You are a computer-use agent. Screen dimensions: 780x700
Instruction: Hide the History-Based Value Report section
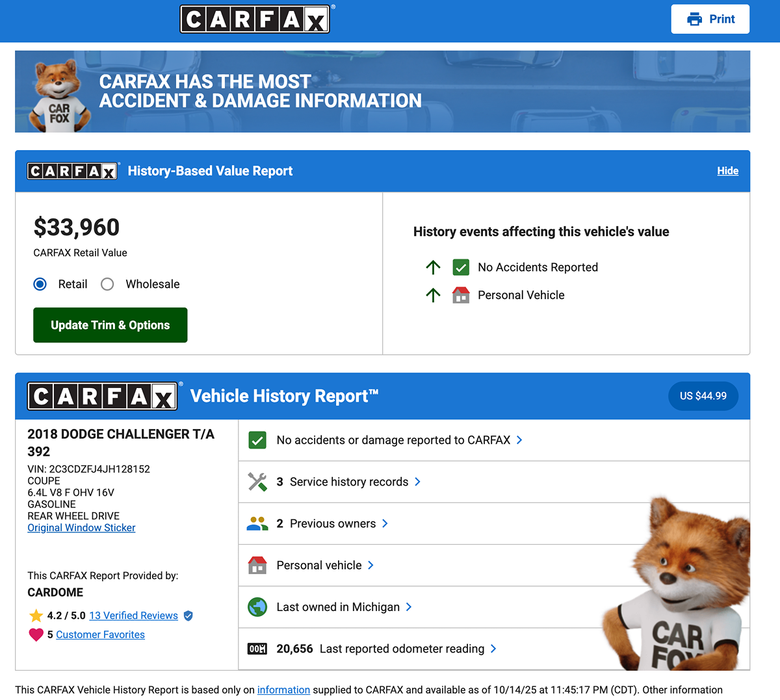click(727, 171)
